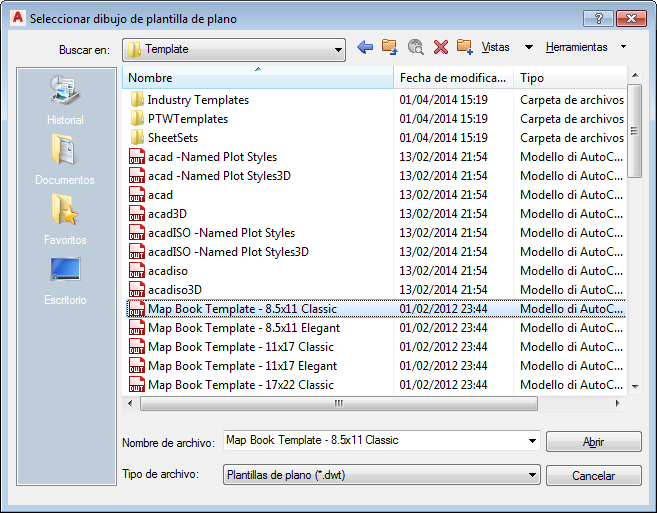
Task: Sort by the Tipo column header
Action: [x=570, y=78]
